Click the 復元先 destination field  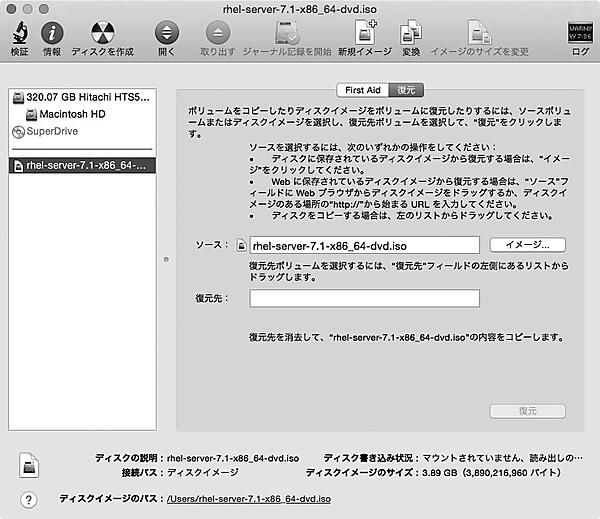pos(364,298)
